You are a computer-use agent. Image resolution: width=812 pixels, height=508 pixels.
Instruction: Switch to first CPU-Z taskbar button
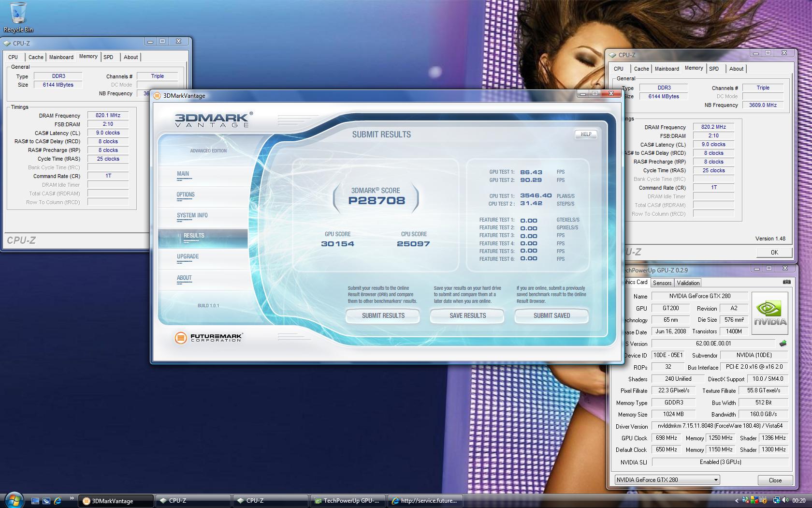click(193, 501)
